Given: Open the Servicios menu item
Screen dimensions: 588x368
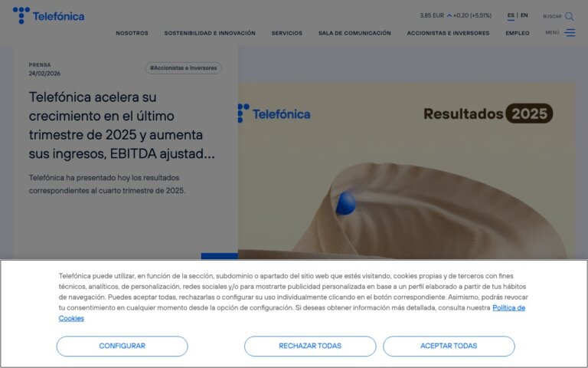Looking at the screenshot, I should pos(287,33).
